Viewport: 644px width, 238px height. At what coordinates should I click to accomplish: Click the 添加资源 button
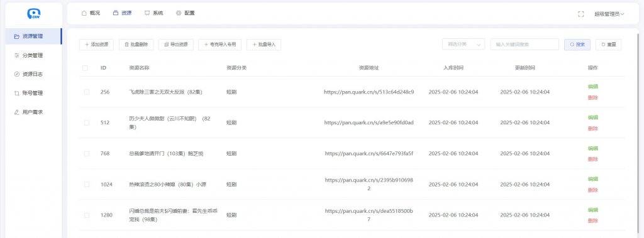[x=96, y=45]
